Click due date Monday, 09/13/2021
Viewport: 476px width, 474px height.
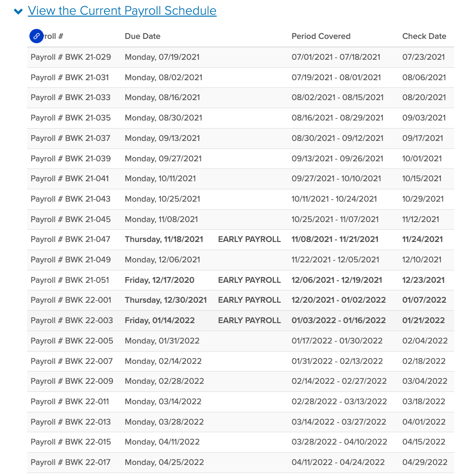tap(162, 138)
